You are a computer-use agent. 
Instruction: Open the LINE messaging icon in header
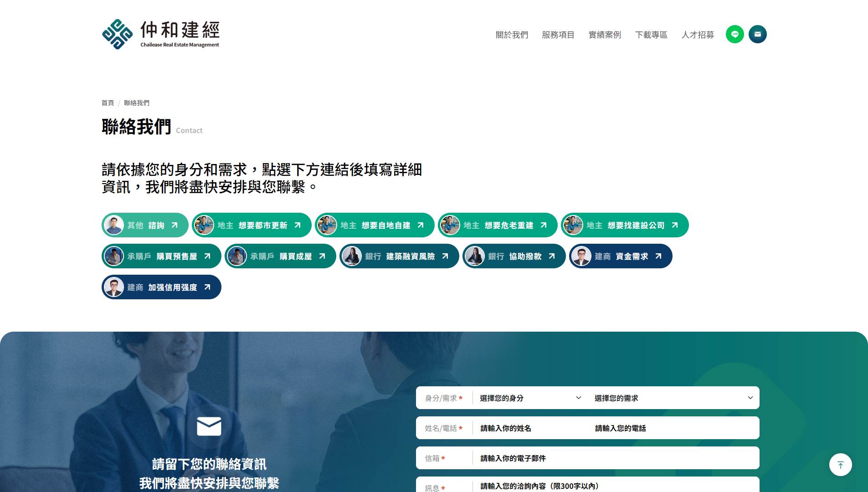point(734,34)
